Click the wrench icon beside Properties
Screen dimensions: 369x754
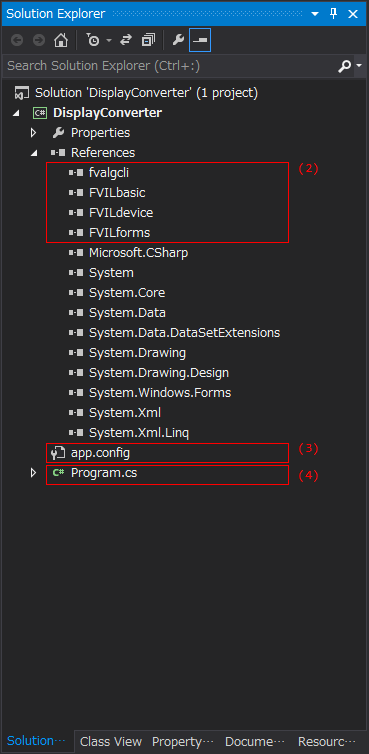coord(58,132)
